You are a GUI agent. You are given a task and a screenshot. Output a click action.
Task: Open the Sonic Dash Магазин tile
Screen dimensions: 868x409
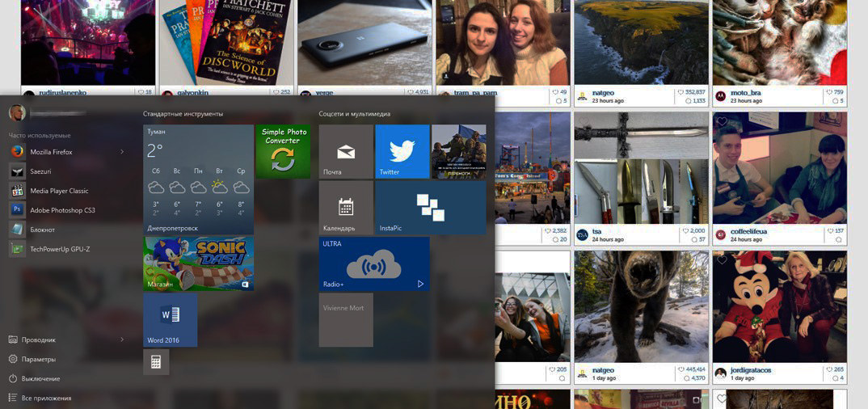tap(199, 264)
